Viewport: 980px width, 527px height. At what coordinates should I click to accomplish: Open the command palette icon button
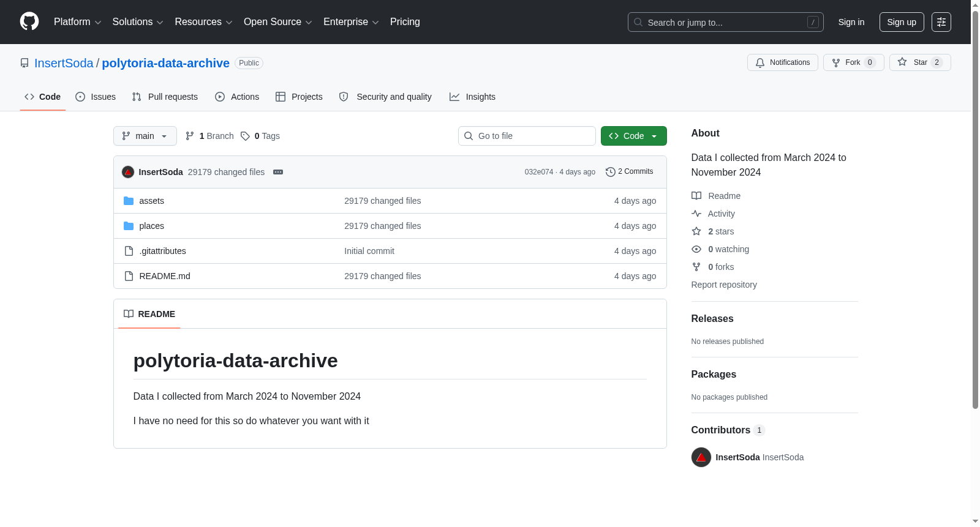point(941,22)
